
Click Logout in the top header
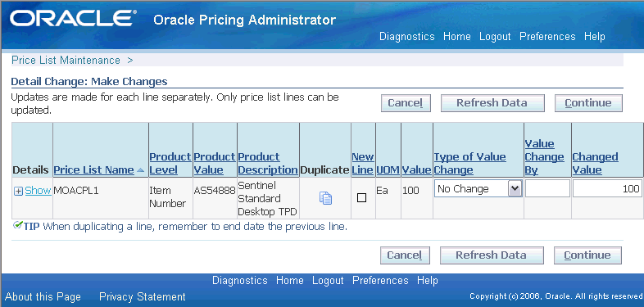(x=495, y=37)
